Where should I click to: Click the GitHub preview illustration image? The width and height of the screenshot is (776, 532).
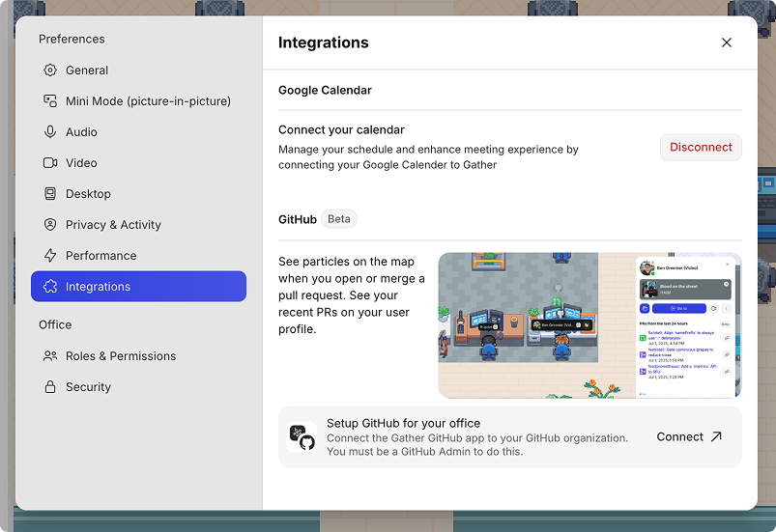(x=589, y=325)
